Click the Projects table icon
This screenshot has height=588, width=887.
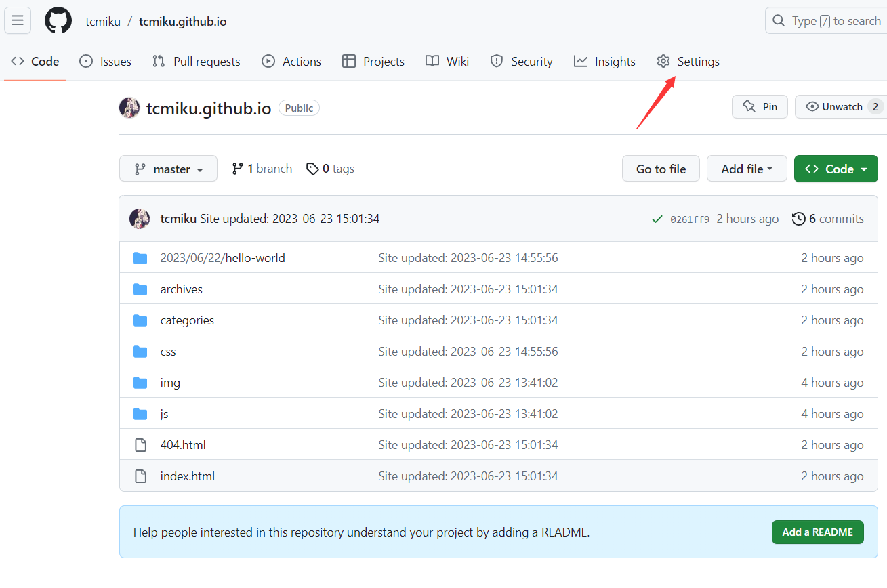coord(349,62)
